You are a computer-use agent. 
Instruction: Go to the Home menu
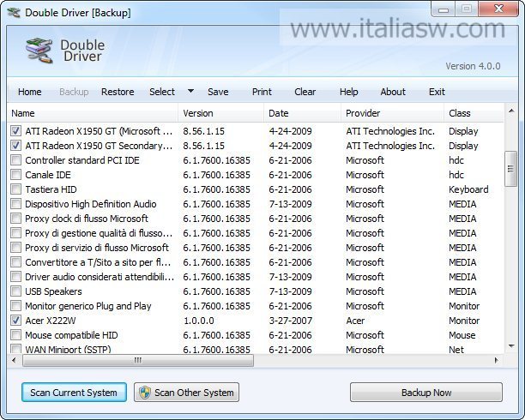pyautogui.click(x=30, y=92)
